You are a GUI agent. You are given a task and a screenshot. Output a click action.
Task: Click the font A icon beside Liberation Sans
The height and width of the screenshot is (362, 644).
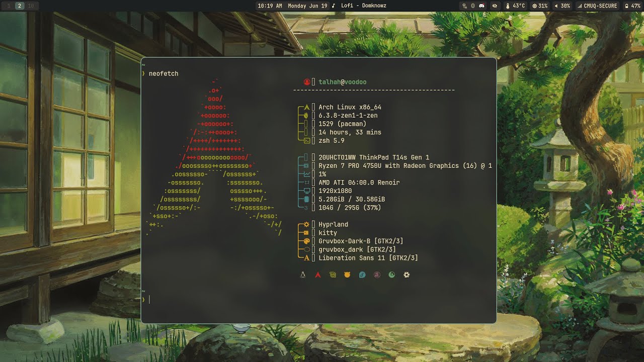pos(306,258)
